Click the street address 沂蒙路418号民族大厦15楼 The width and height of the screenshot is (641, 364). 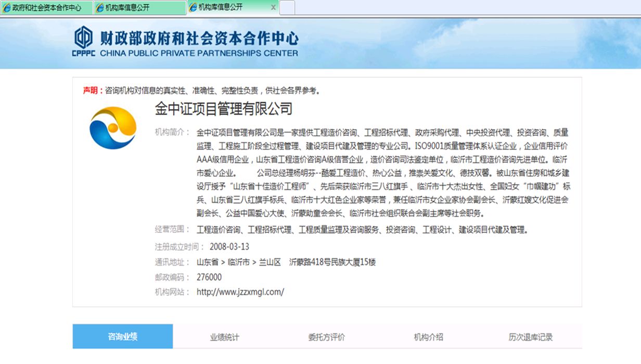(332, 262)
